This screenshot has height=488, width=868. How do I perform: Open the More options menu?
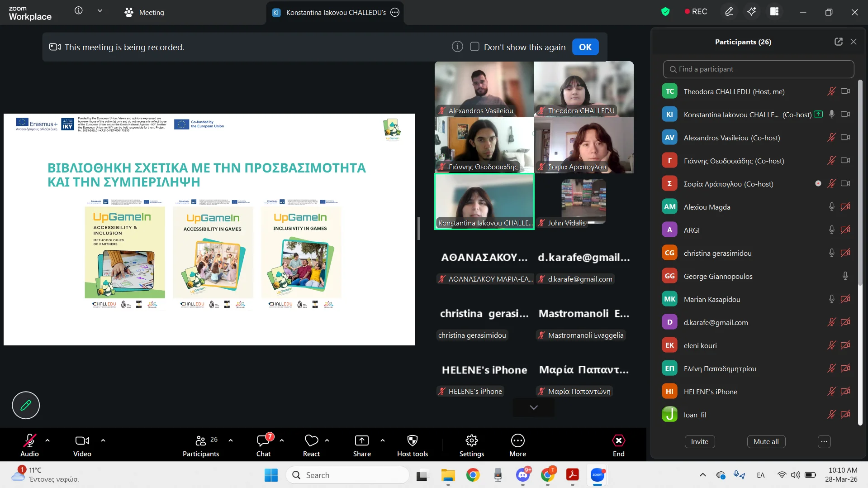tap(517, 445)
